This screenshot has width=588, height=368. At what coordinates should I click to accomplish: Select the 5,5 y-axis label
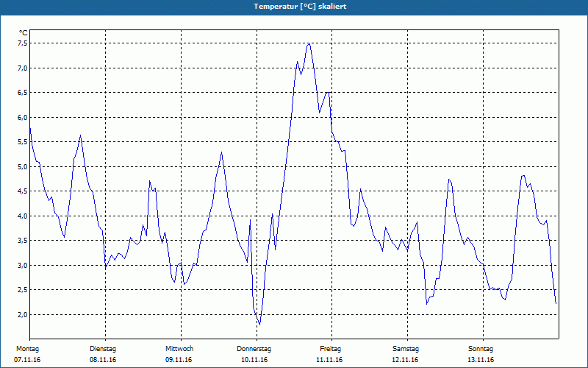[x=22, y=142]
